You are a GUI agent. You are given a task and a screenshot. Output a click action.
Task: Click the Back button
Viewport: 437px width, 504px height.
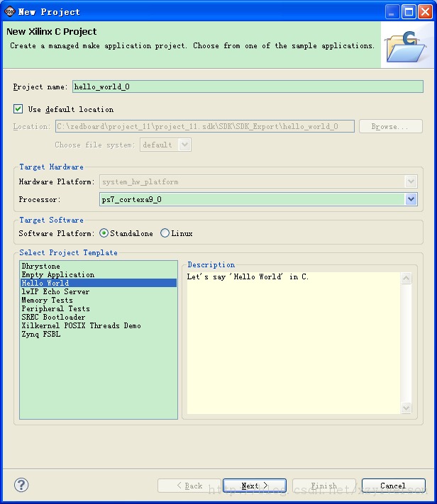189,486
